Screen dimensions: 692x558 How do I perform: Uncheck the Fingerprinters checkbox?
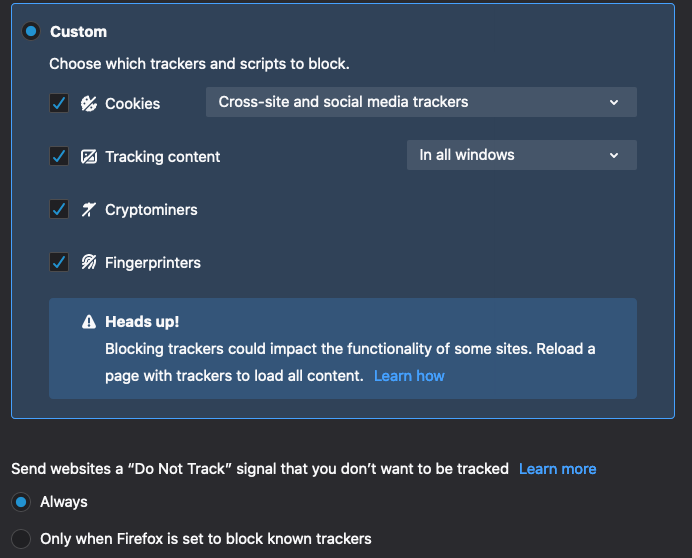coord(59,263)
